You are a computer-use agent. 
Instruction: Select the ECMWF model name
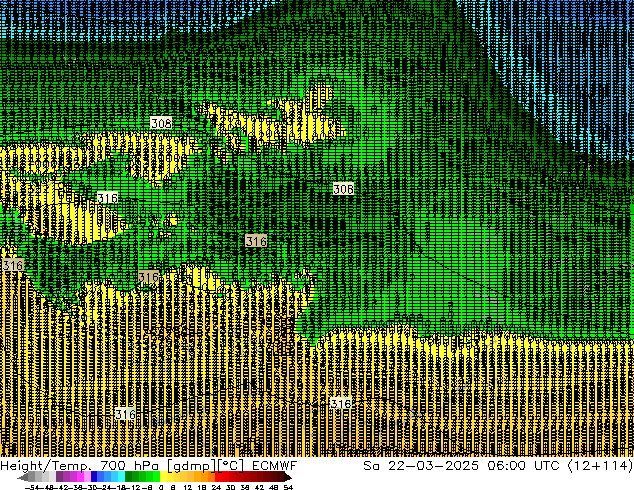point(275,466)
